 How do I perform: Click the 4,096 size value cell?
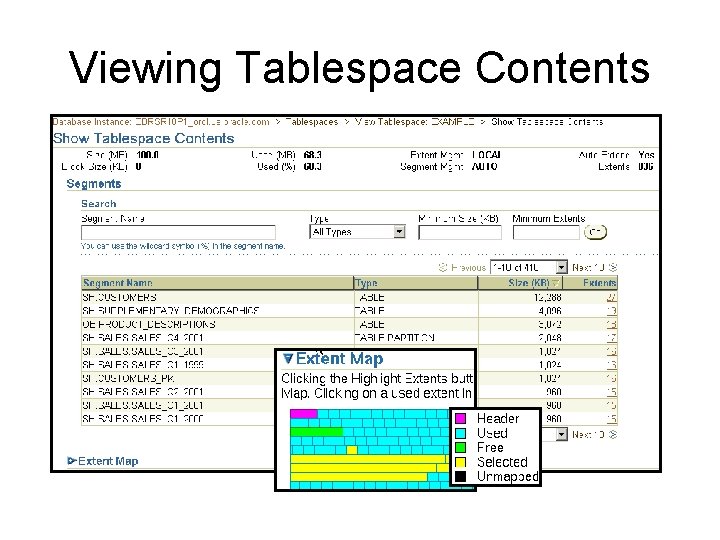click(x=550, y=311)
